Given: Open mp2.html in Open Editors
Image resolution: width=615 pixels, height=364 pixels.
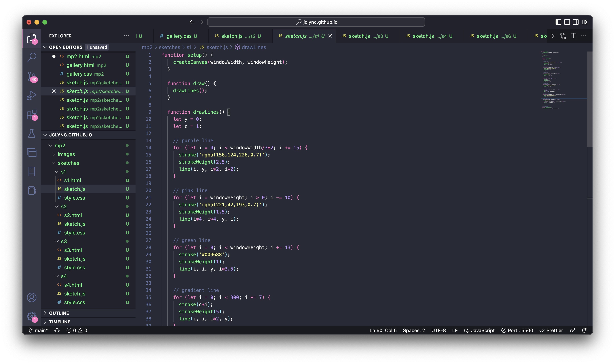Looking at the screenshot, I should [x=88, y=56].
